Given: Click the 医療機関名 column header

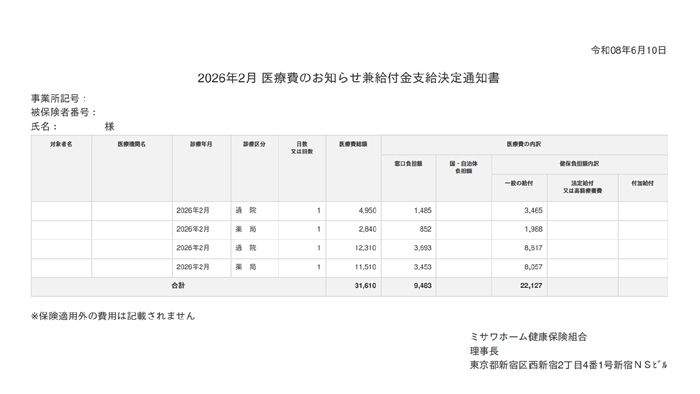Looking at the screenshot, I should point(132,144).
